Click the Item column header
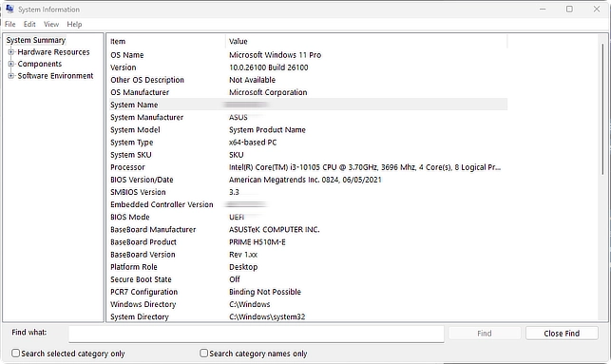Image resolution: width=611 pixels, height=364 pixels. 166,41
